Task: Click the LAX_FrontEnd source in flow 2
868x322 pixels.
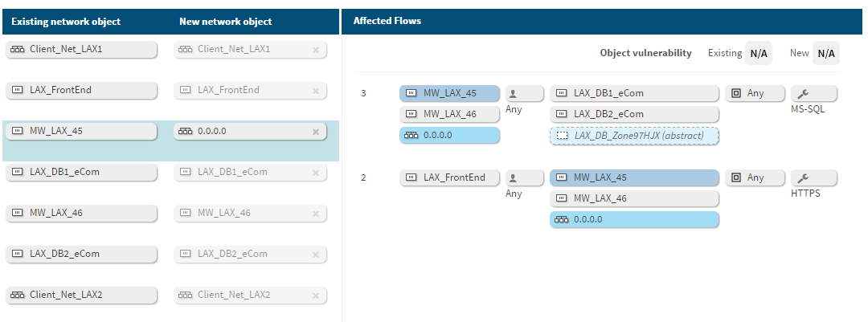Action: pyautogui.click(x=449, y=177)
